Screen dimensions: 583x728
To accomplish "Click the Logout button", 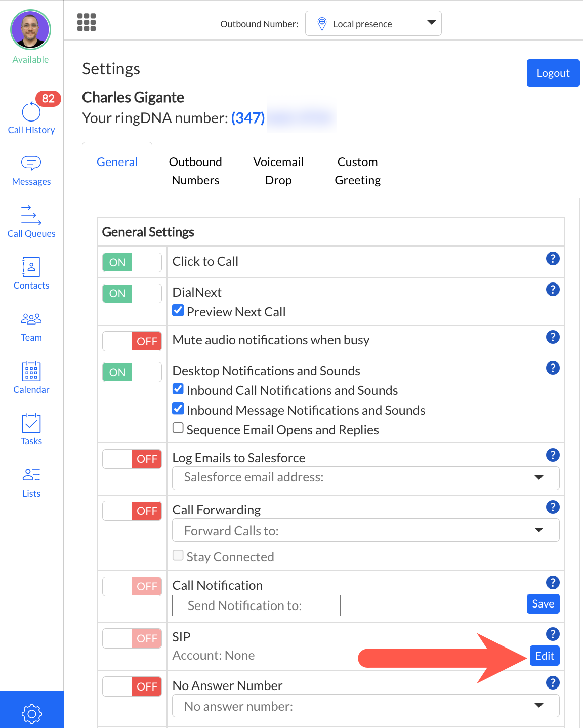I will pos(553,73).
